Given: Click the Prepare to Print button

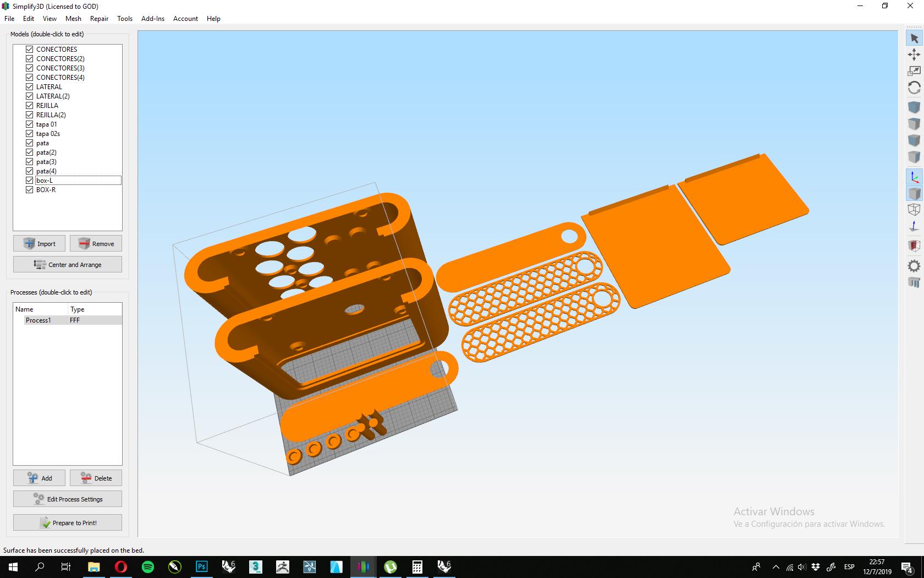Looking at the screenshot, I should 67,522.
